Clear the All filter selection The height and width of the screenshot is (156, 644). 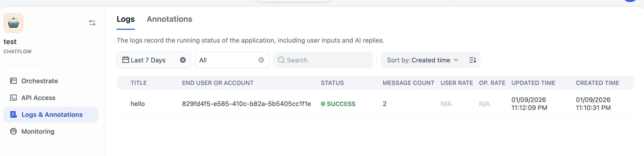(261, 60)
